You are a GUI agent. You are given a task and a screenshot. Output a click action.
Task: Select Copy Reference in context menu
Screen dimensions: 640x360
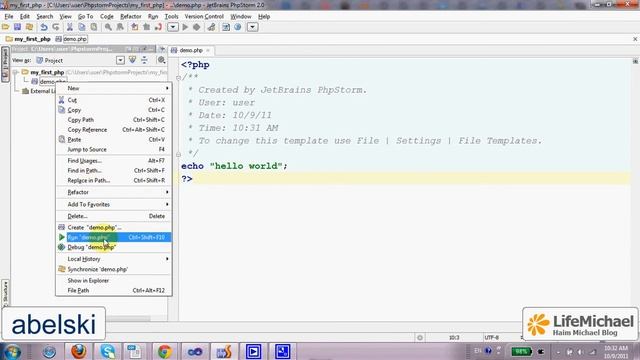(114, 129)
